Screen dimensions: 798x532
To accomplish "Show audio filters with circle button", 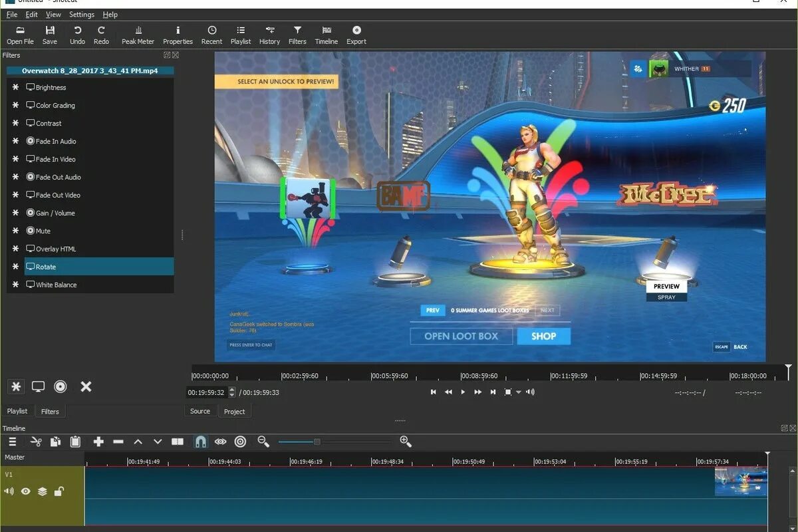I will click(61, 386).
